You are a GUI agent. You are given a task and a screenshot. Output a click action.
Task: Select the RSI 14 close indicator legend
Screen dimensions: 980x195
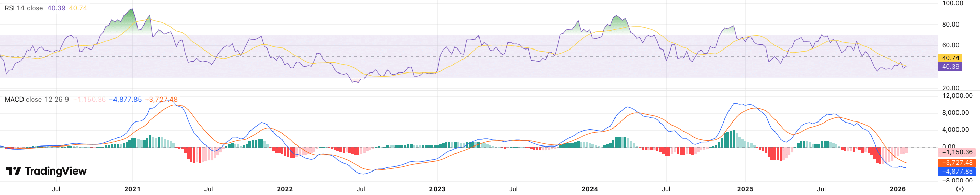click(x=24, y=8)
